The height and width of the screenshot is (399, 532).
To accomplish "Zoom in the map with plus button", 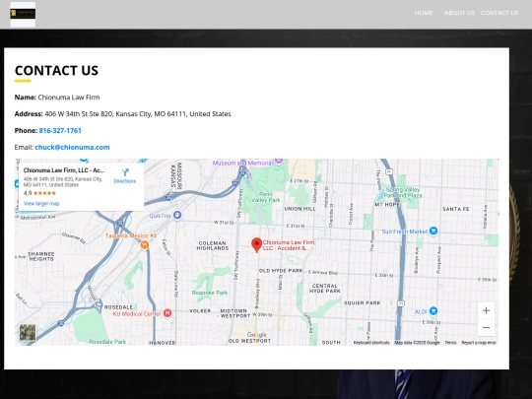I will click(x=486, y=310).
